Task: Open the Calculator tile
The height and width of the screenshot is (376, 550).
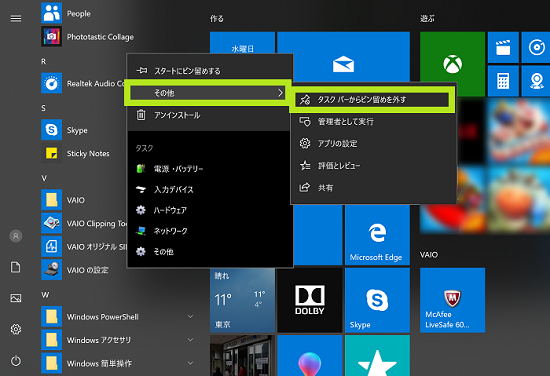Action: (x=503, y=81)
